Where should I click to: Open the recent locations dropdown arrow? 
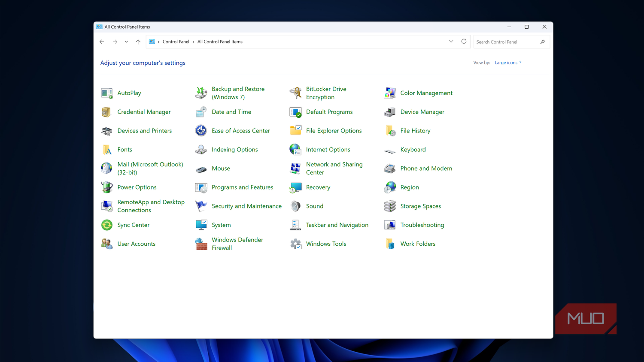coord(126,42)
